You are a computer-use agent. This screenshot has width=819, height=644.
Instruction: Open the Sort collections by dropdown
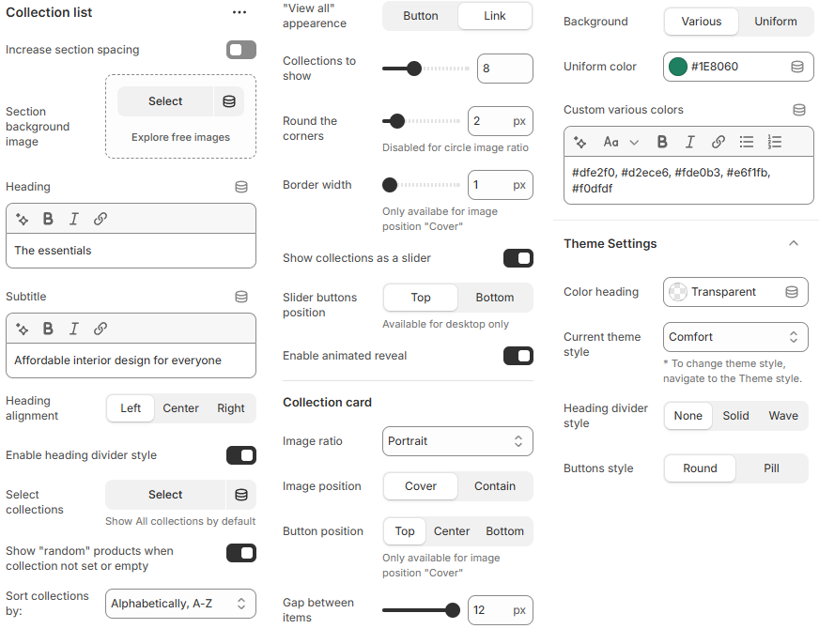(x=180, y=604)
